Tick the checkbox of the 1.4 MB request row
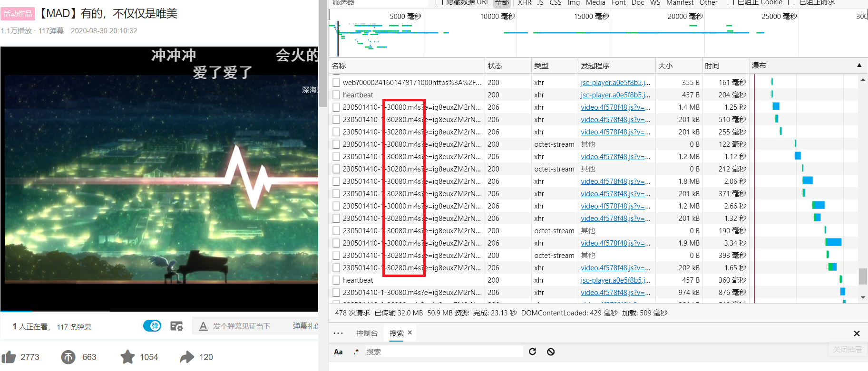The width and height of the screenshot is (868, 371). tap(336, 107)
